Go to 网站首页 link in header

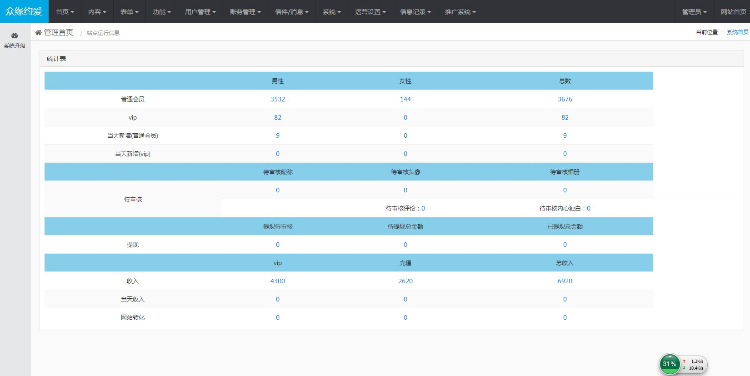(x=733, y=12)
